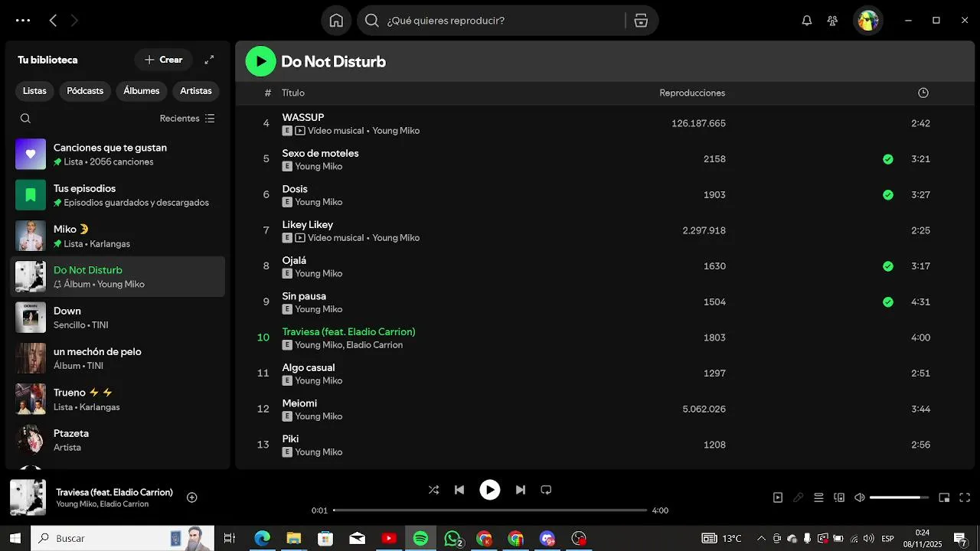Image resolution: width=980 pixels, height=551 pixels.
Task: Toggle saved checkmark for Sexo de moteles
Action: tap(887, 159)
